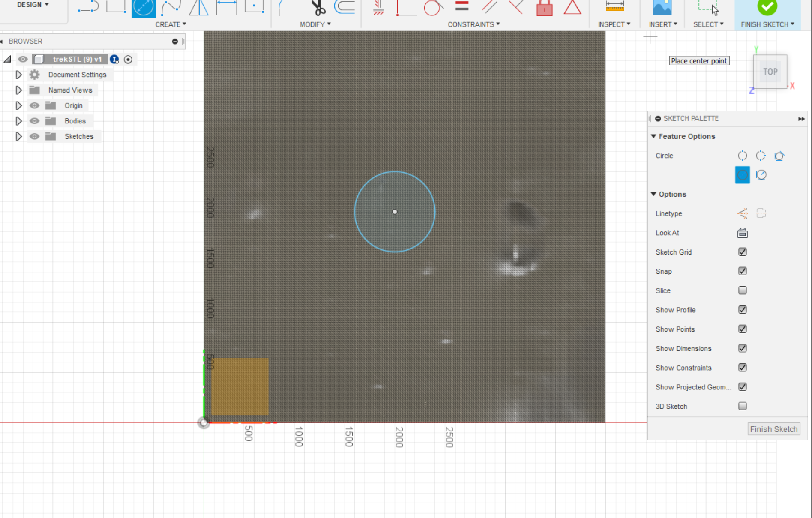This screenshot has width=812, height=518.
Task: Apply Perpendicular constraint
Action: pos(516,7)
